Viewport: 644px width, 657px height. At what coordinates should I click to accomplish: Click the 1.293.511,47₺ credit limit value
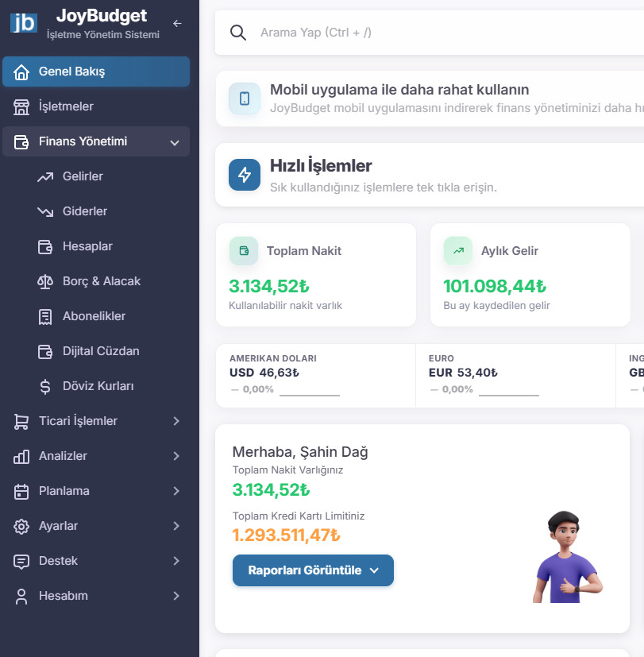pos(287,535)
